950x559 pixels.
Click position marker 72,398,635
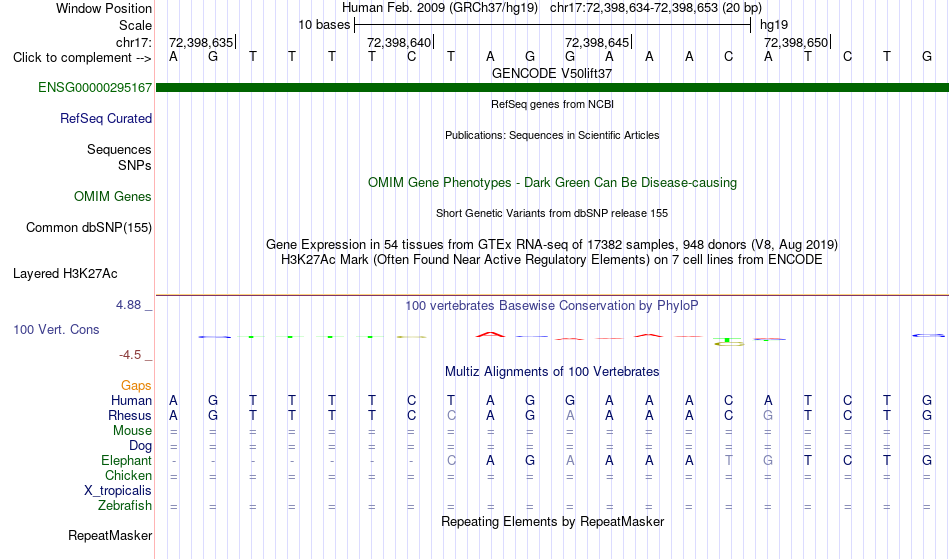[201, 42]
